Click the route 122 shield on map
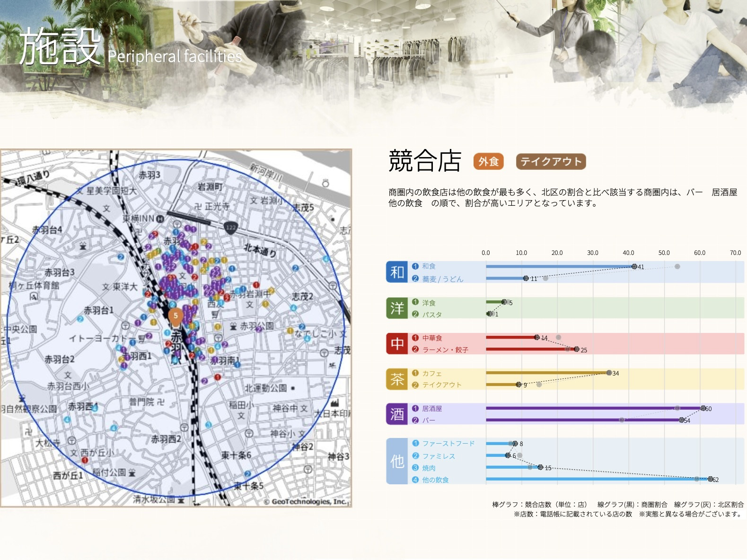Image resolution: width=747 pixels, height=560 pixels. pos(230,227)
